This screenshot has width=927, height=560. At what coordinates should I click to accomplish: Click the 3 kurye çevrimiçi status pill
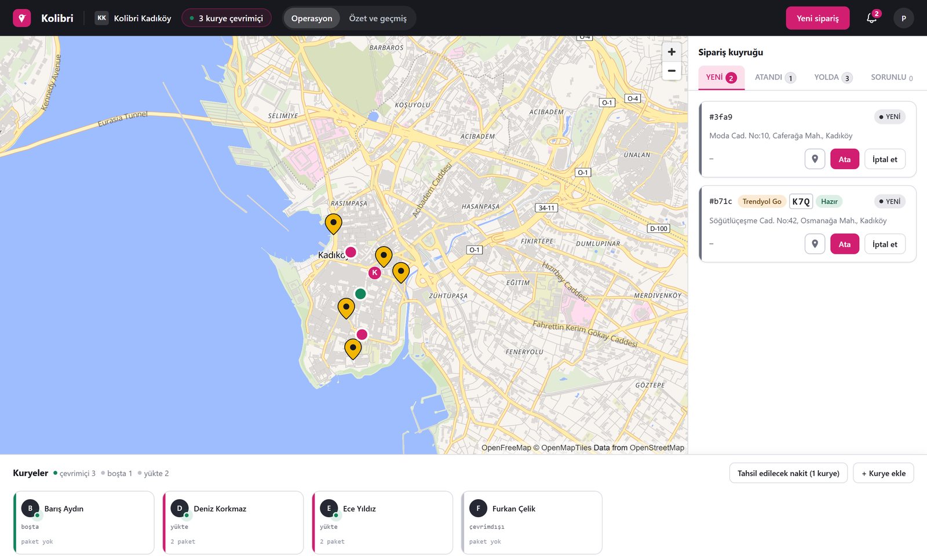click(227, 18)
